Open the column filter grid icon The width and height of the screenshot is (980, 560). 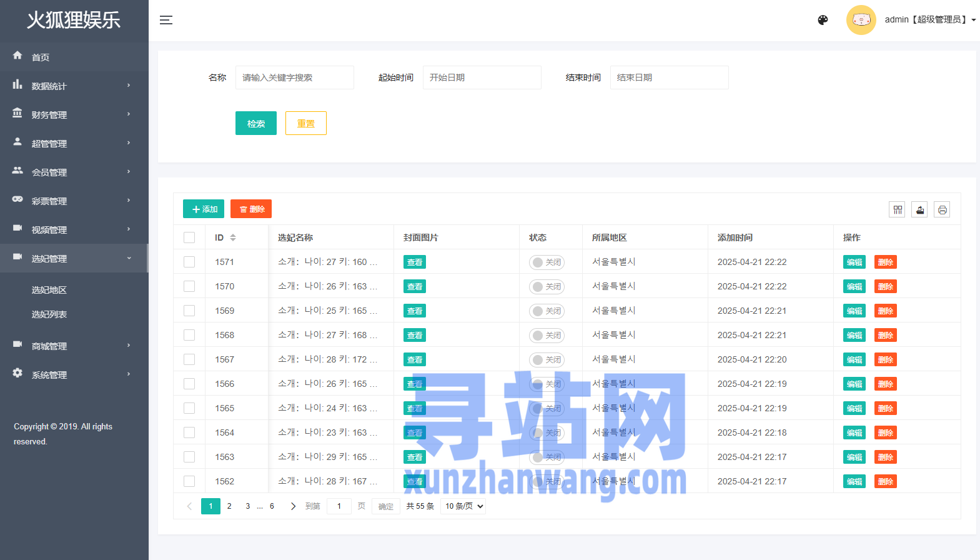898,210
